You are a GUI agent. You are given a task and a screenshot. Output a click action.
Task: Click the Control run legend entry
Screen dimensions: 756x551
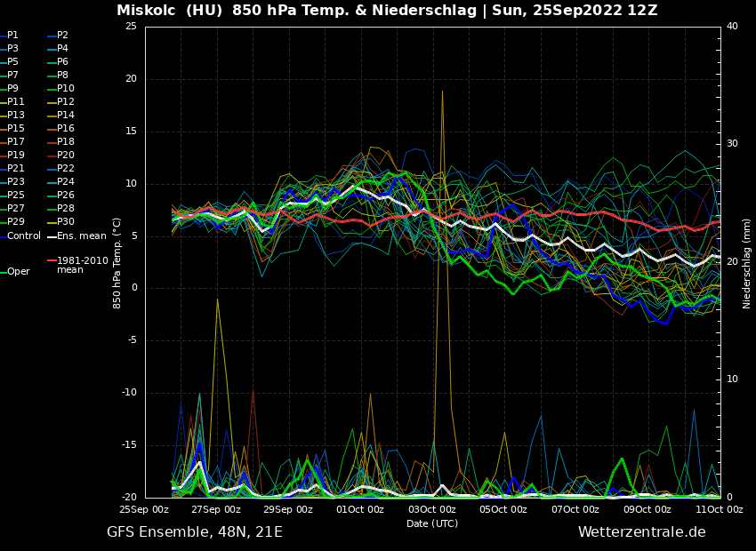tap(23, 236)
